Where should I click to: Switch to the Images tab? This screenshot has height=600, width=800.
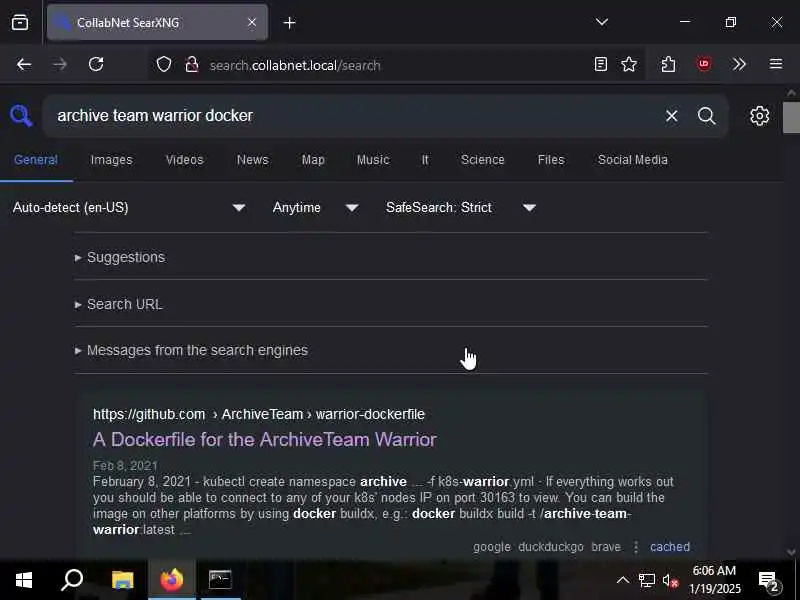tap(111, 160)
